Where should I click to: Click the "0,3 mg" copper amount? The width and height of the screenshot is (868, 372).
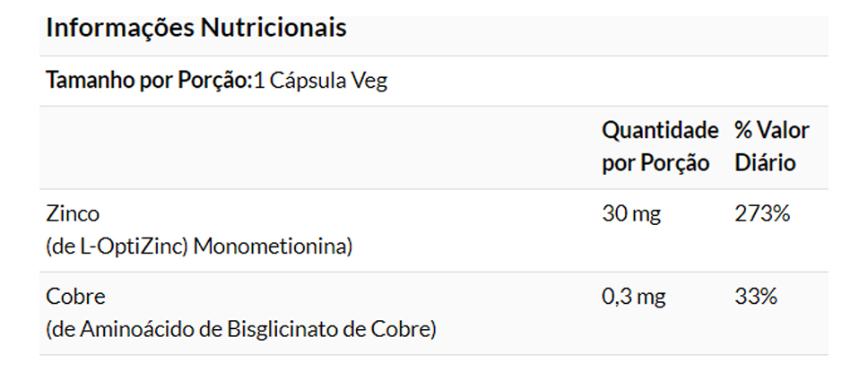(634, 297)
